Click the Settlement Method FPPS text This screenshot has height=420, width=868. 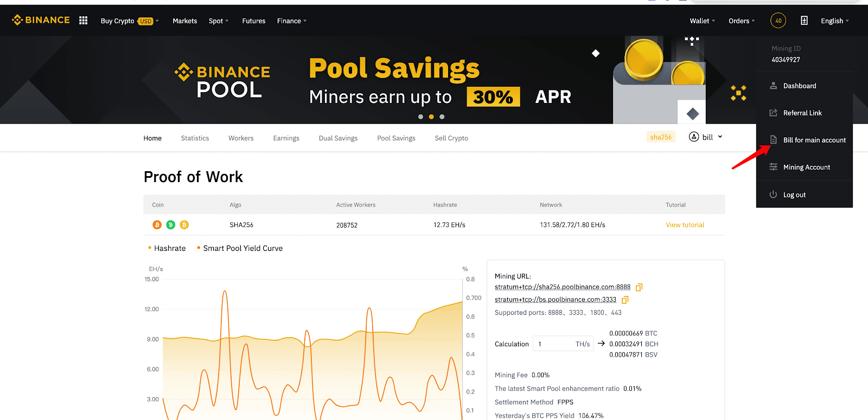(534, 402)
